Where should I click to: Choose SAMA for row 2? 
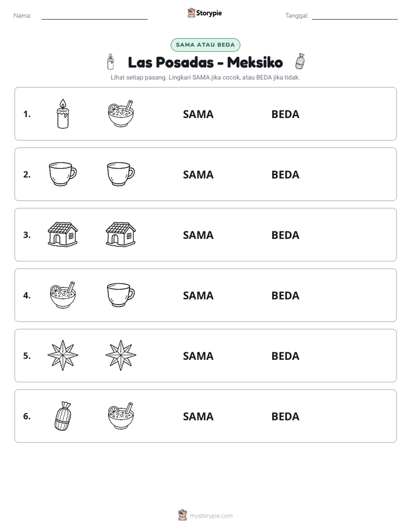[x=198, y=174]
